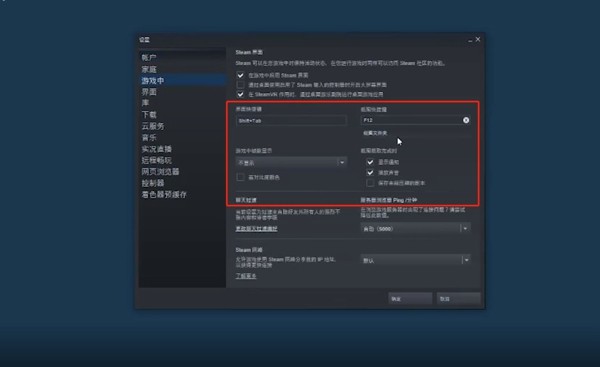
Task: Enable the high contrast color checkbox
Action: pos(240,177)
